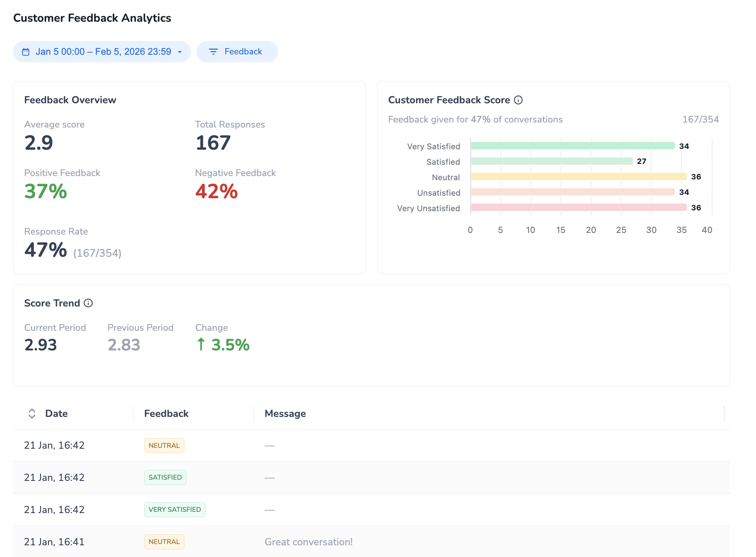The image size is (756, 557).
Task: Sort table using the Date sort arrows
Action: coord(32,414)
